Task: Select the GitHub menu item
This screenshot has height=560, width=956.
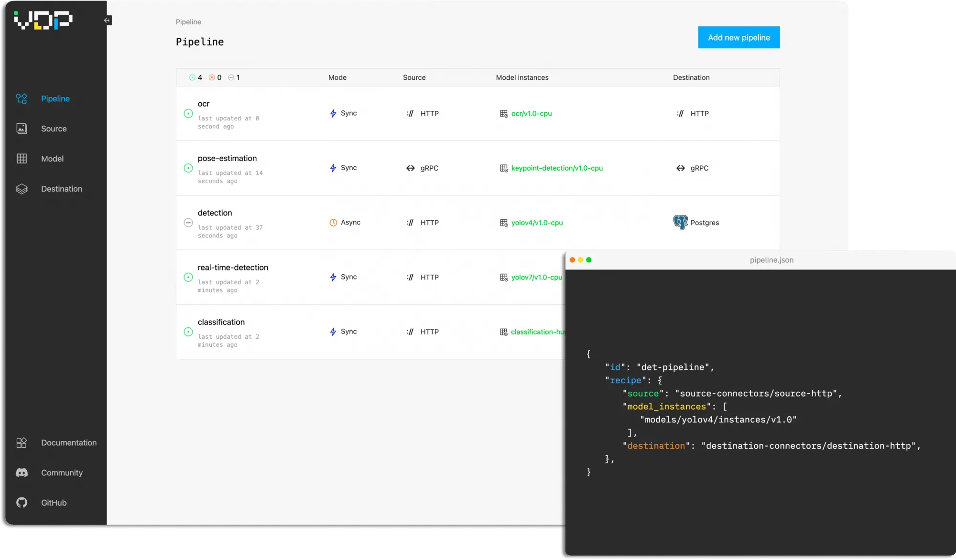Action: tap(54, 503)
